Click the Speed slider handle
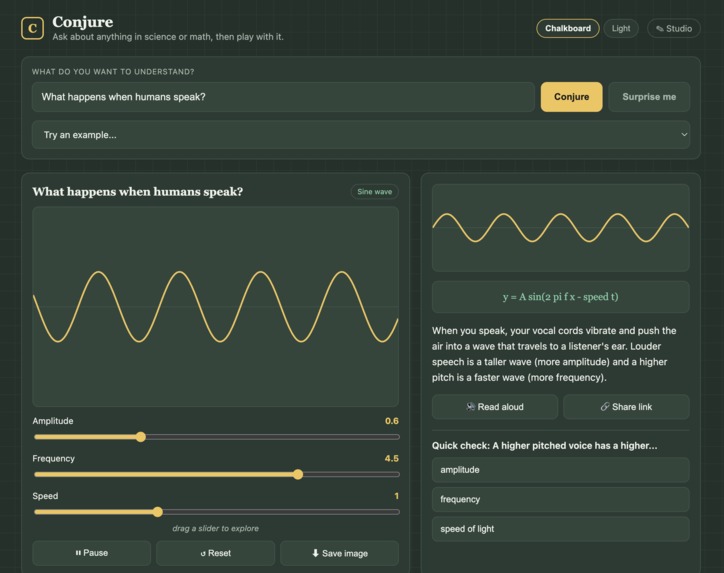The image size is (724, 573). [x=158, y=512]
